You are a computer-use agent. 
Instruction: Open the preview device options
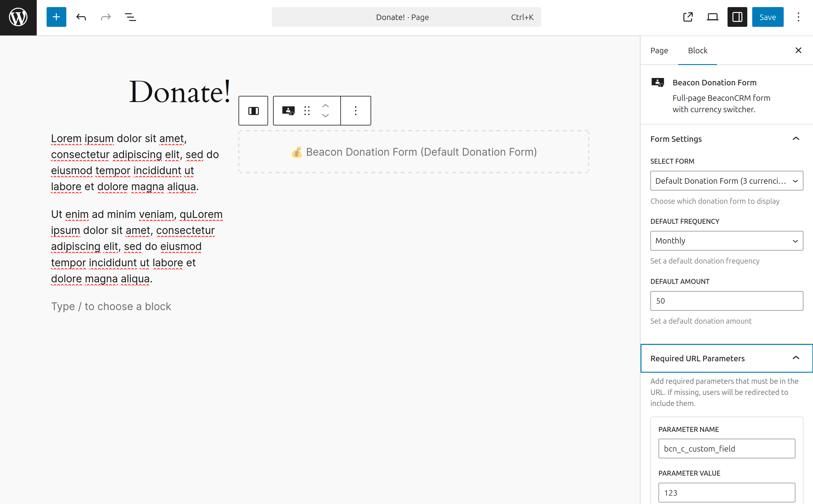click(713, 17)
